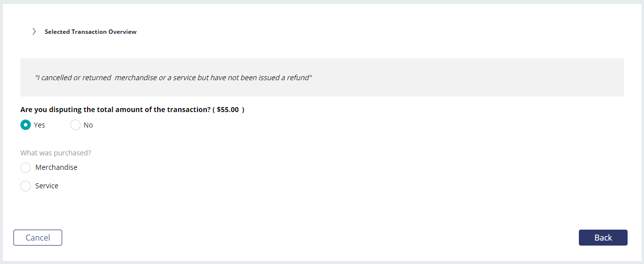Click the "Yes" label text
This screenshot has height=264, width=644.
(39, 125)
